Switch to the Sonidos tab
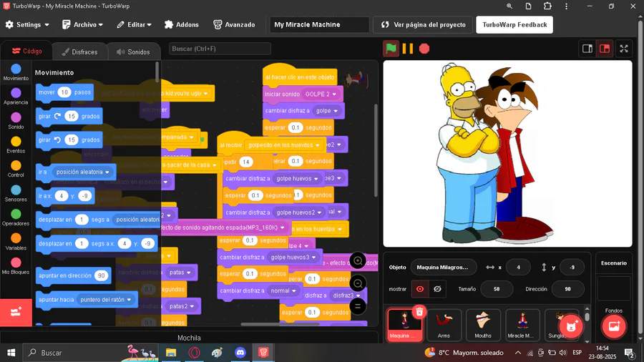Image resolution: width=644 pixels, height=362 pixels. (134, 52)
